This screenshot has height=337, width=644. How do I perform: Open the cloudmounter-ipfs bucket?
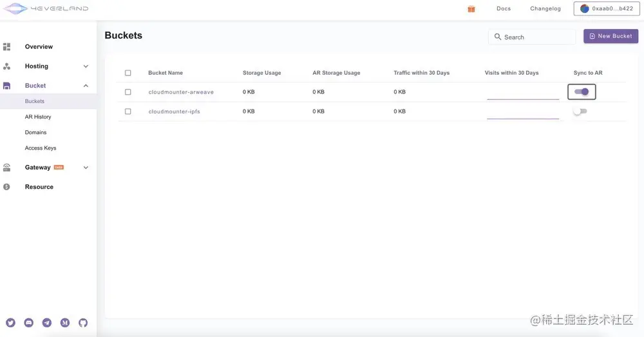click(174, 111)
